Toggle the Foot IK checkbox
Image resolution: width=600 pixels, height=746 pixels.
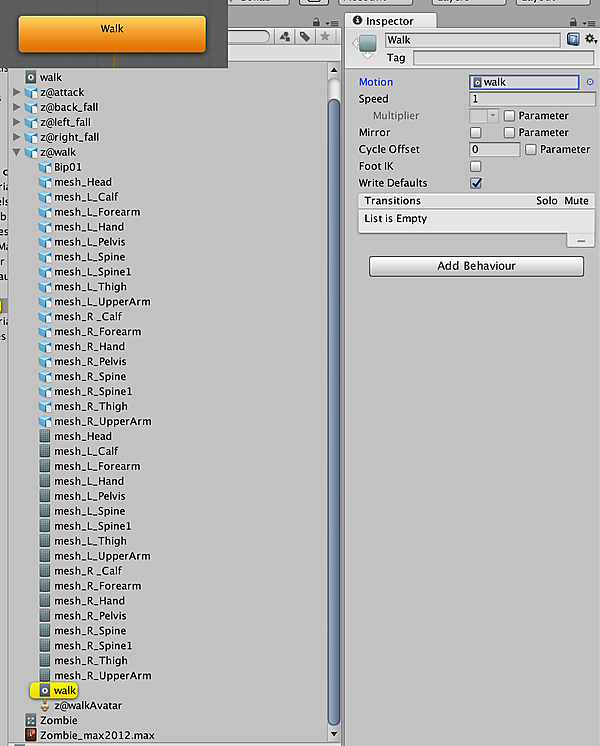pos(475,166)
